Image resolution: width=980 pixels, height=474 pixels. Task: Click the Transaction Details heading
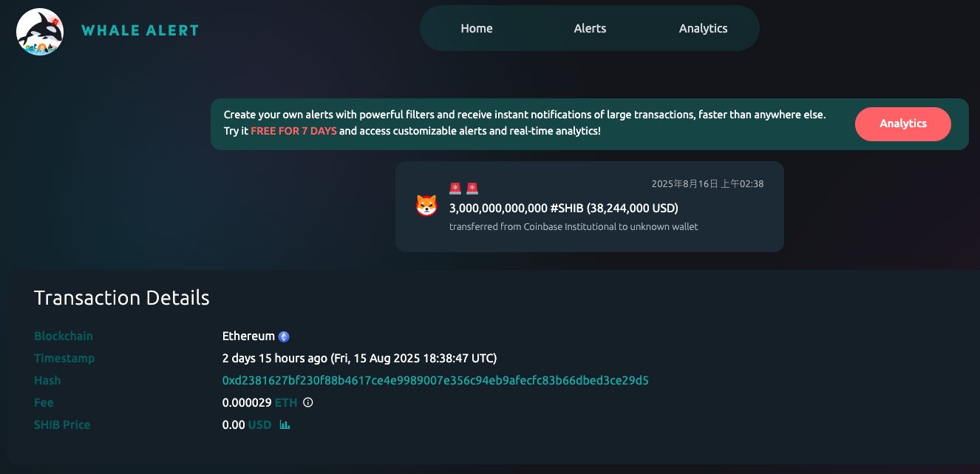(122, 298)
